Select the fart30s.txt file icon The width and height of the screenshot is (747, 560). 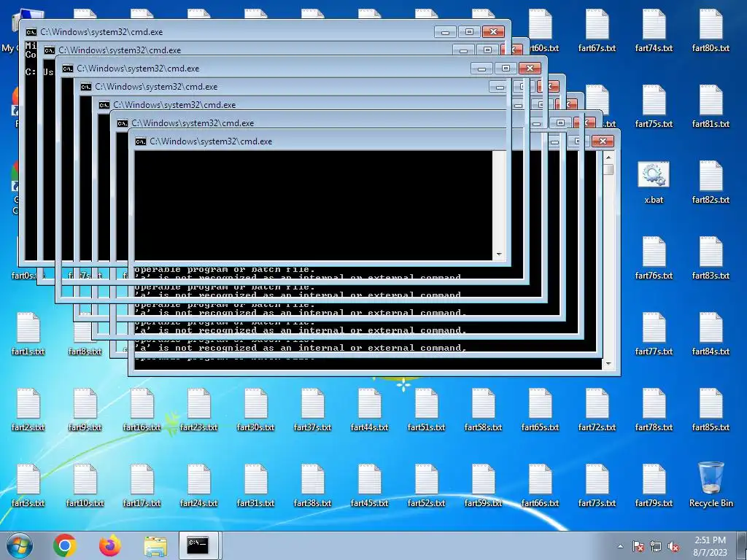pyautogui.click(x=255, y=410)
